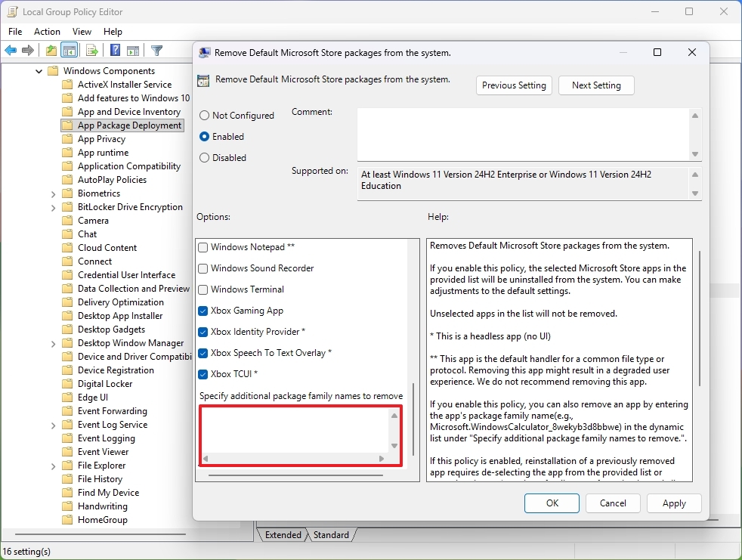The image size is (742, 560).
Task: Click the Show/Hide Action Pane icon
Action: [x=133, y=50]
